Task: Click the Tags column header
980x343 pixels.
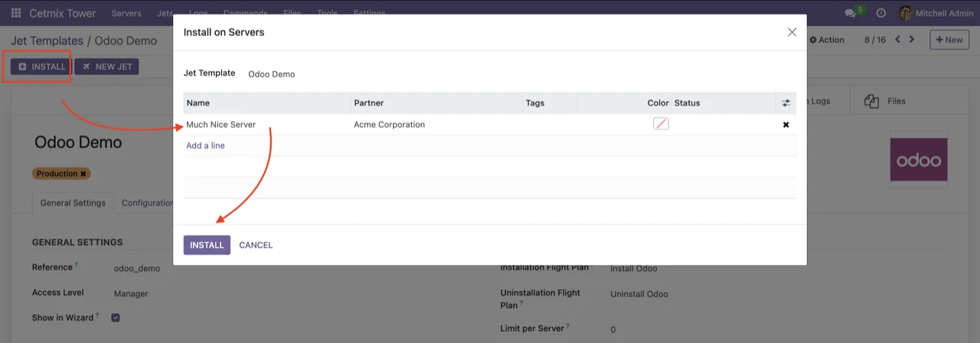Action: (x=550, y=103)
